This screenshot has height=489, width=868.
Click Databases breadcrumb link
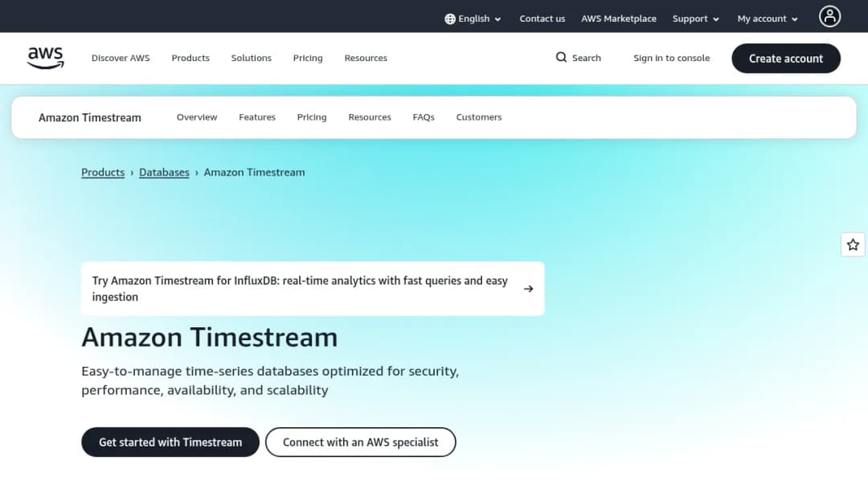(164, 172)
